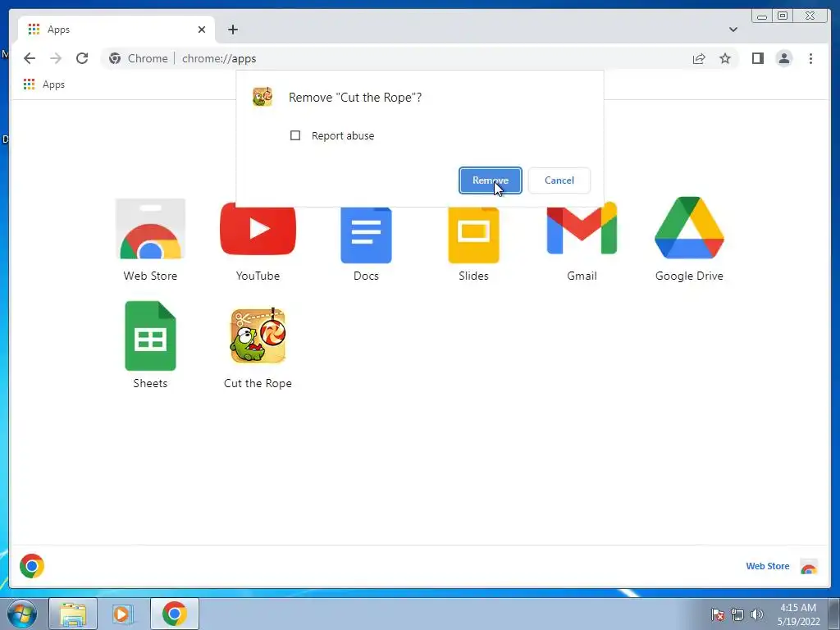The image size is (840, 630).
Task: Open a new tab
Action: coord(232,30)
